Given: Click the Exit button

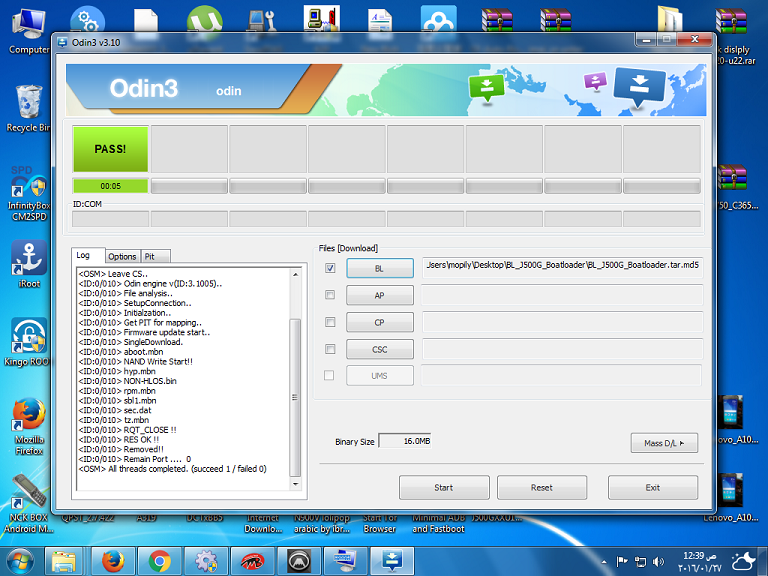Looking at the screenshot, I should 653,487.
